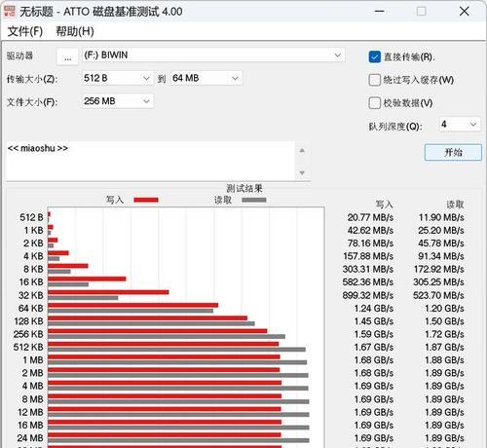Open the 文件(F) menu
This screenshot has height=448, width=487.
[25, 31]
